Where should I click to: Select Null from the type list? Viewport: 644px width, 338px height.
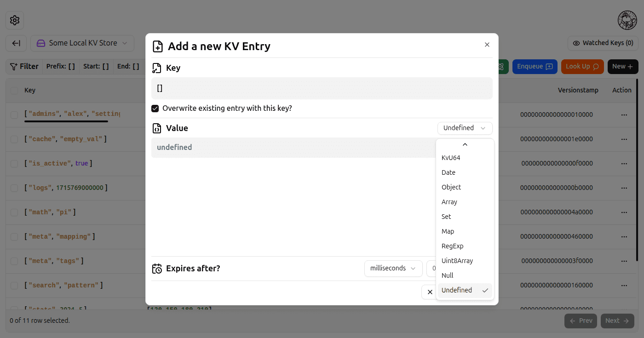pos(465,275)
